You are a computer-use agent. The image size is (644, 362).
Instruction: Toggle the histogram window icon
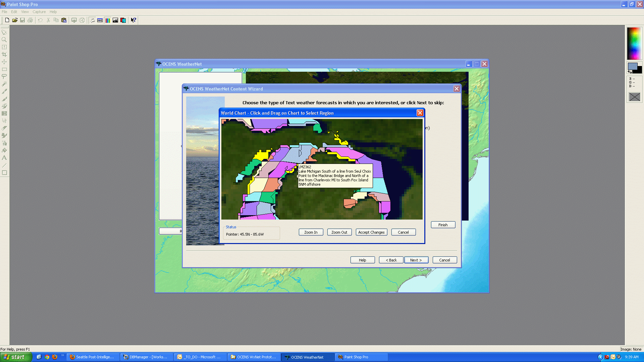pos(115,20)
